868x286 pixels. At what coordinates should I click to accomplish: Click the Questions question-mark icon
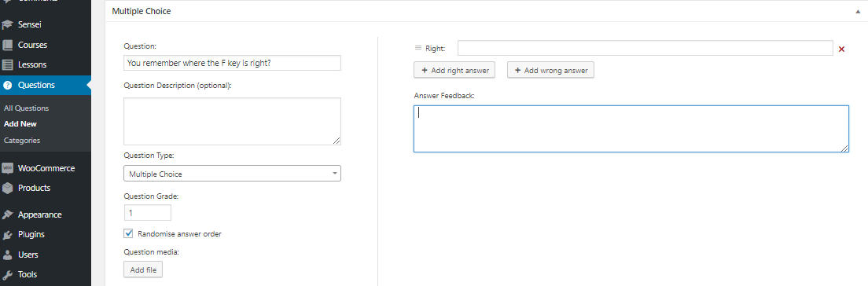click(x=8, y=85)
